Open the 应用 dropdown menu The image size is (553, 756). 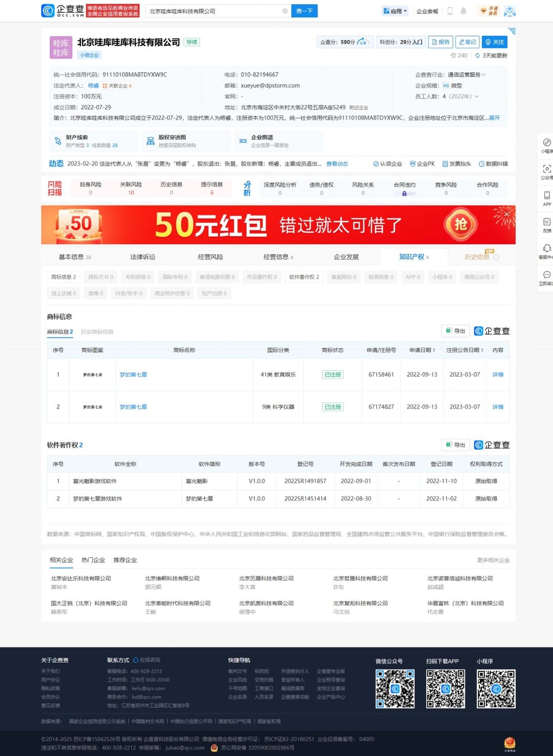pyautogui.click(x=395, y=11)
